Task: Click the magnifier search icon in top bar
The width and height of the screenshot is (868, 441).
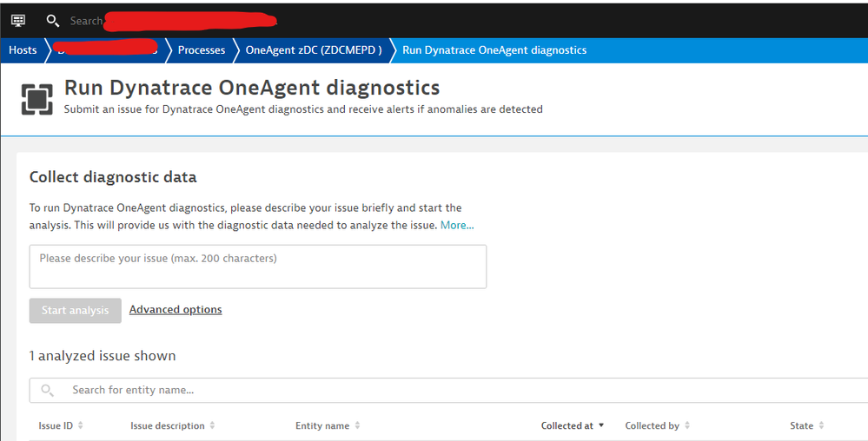Action: click(53, 21)
